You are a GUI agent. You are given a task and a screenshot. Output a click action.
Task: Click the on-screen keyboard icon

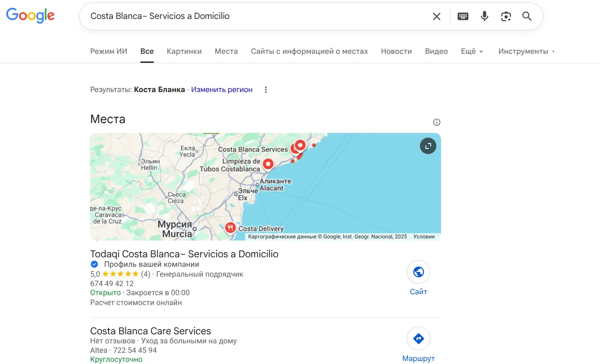(463, 16)
